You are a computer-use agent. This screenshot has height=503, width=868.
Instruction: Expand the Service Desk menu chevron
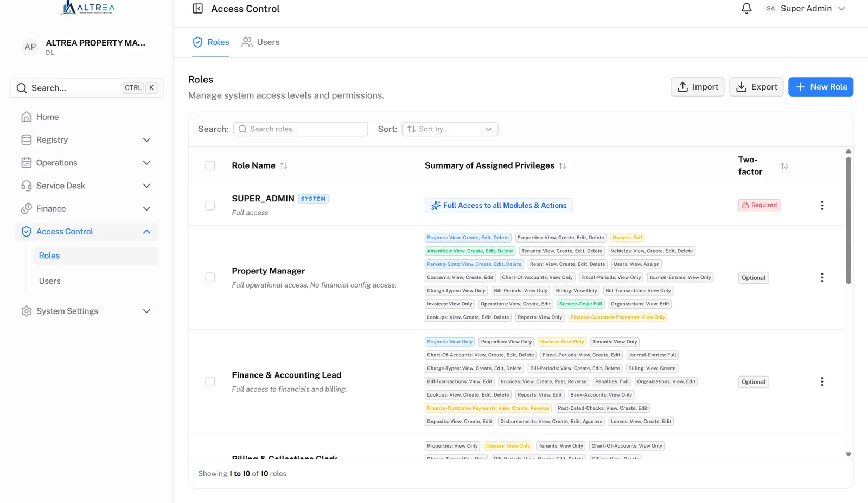tap(146, 186)
